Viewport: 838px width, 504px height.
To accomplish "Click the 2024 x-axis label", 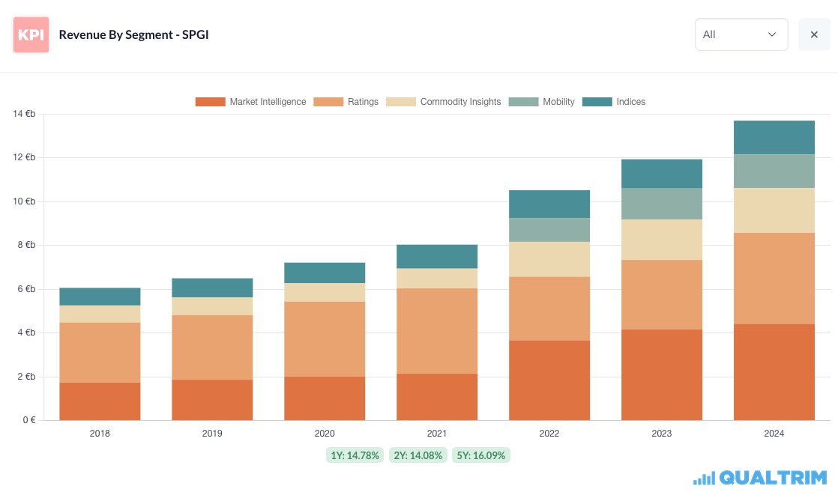I will [x=774, y=434].
